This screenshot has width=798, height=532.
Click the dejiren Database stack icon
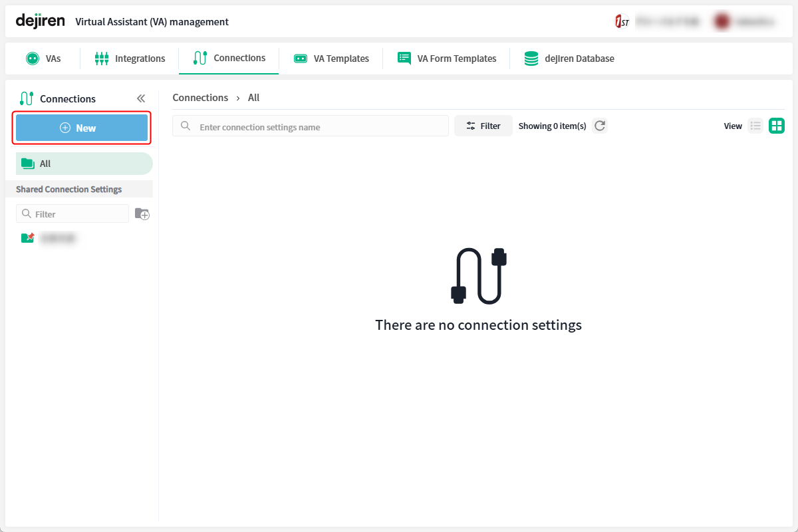[x=531, y=59]
